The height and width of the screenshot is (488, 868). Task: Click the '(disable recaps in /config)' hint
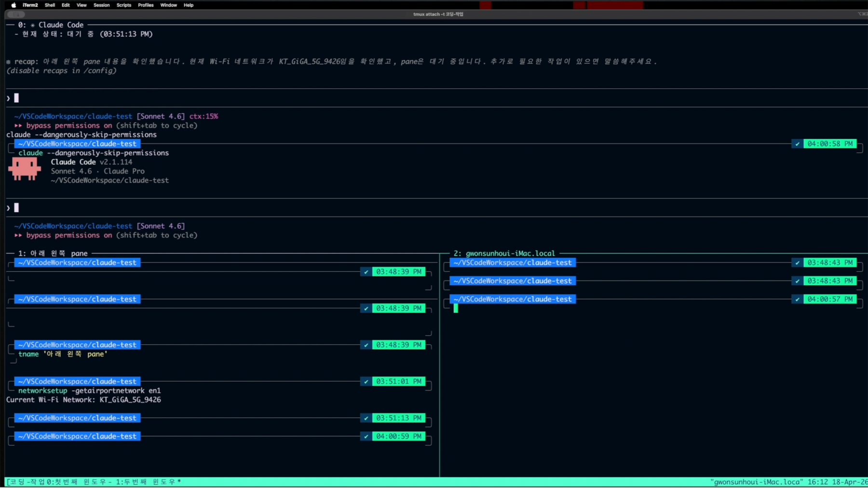pyautogui.click(x=61, y=71)
